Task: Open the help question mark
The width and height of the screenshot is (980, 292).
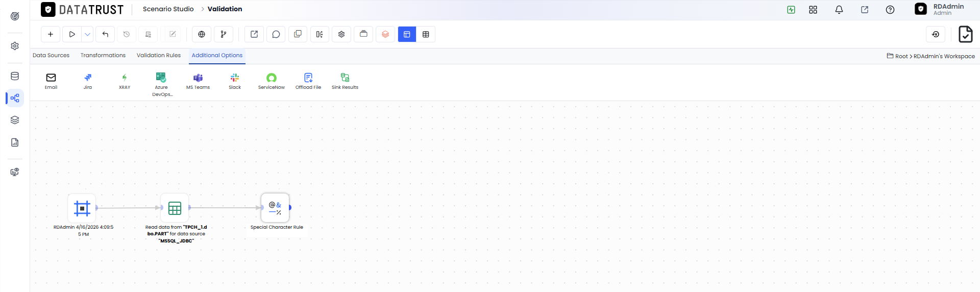Action: coord(890,10)
